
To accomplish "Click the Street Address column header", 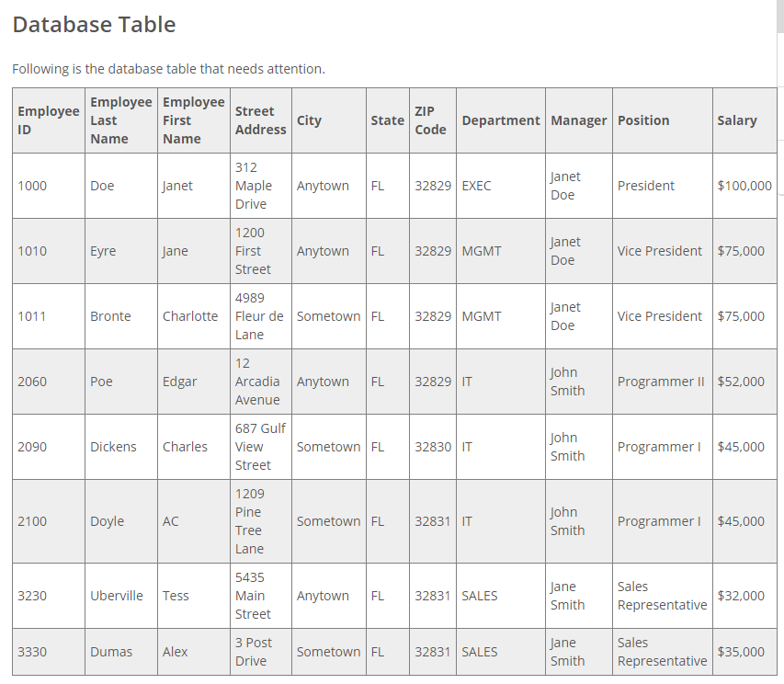I will [x=259, y=120].
